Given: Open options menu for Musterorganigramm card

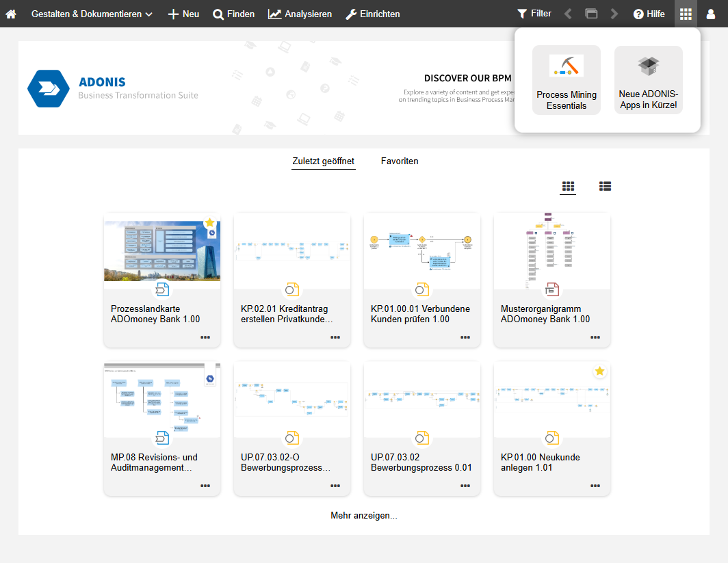Looking at the screenshot, I should 595,337.
